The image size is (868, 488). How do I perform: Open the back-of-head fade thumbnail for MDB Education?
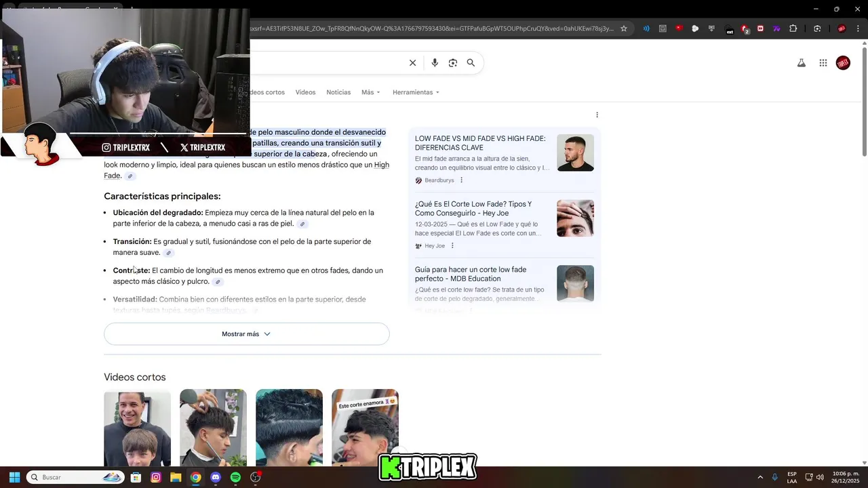pyautogui.click(x=575, y=283)
